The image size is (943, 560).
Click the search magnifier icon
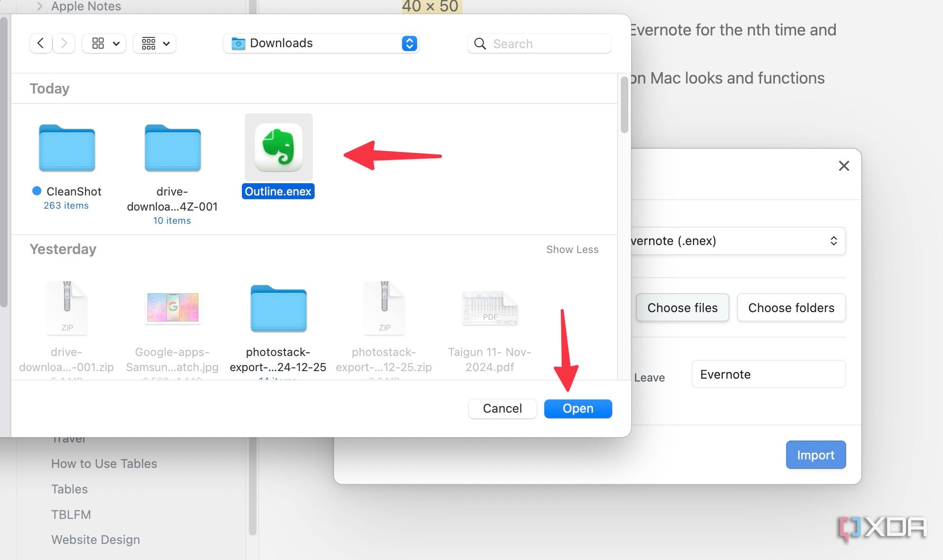480,44
